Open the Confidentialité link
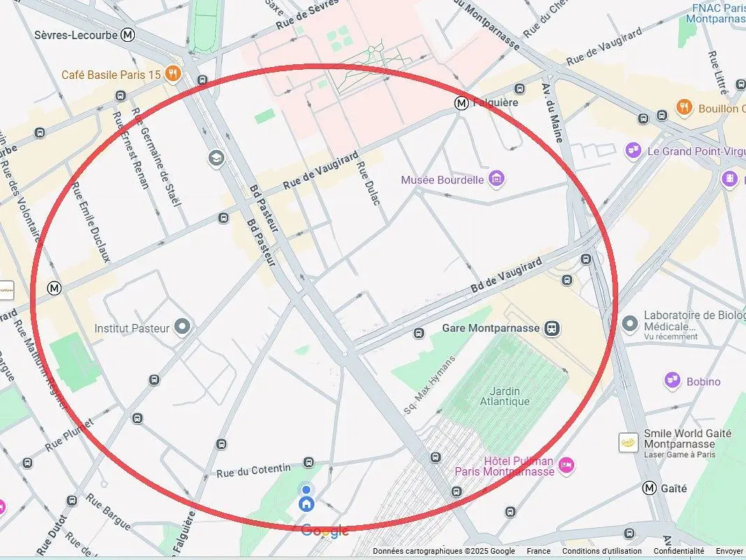Screen dimensions: 746x560 tap(678, 551)
